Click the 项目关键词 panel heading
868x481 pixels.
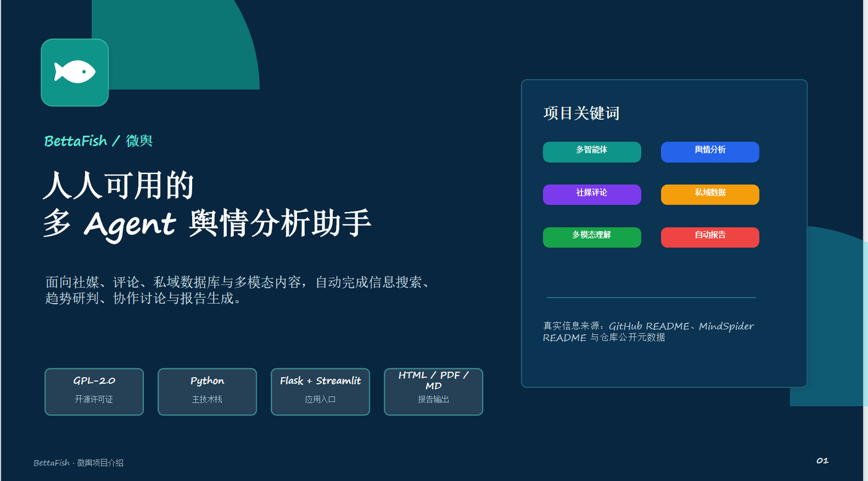tap(582, 113)
